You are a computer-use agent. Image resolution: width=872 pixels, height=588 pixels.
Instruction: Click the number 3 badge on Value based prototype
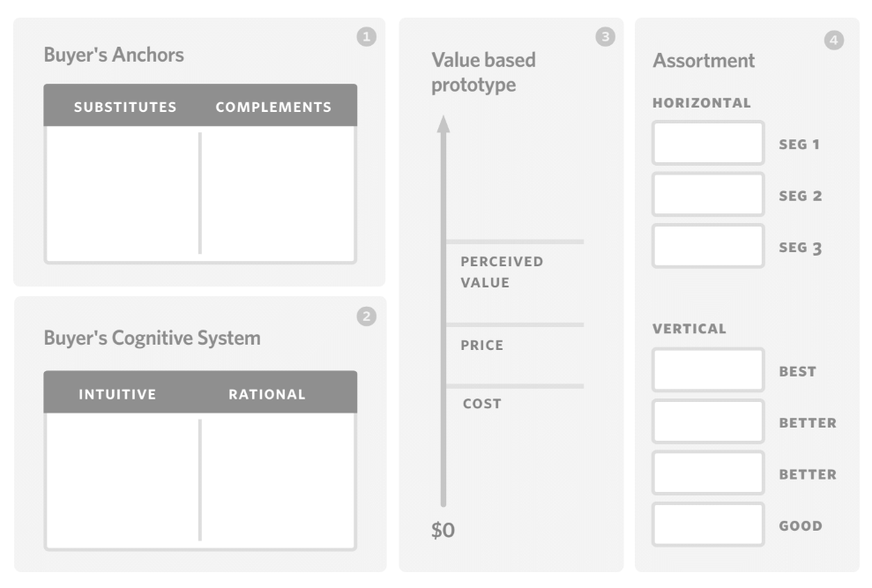pyautogui.click(x=605, y=37)
